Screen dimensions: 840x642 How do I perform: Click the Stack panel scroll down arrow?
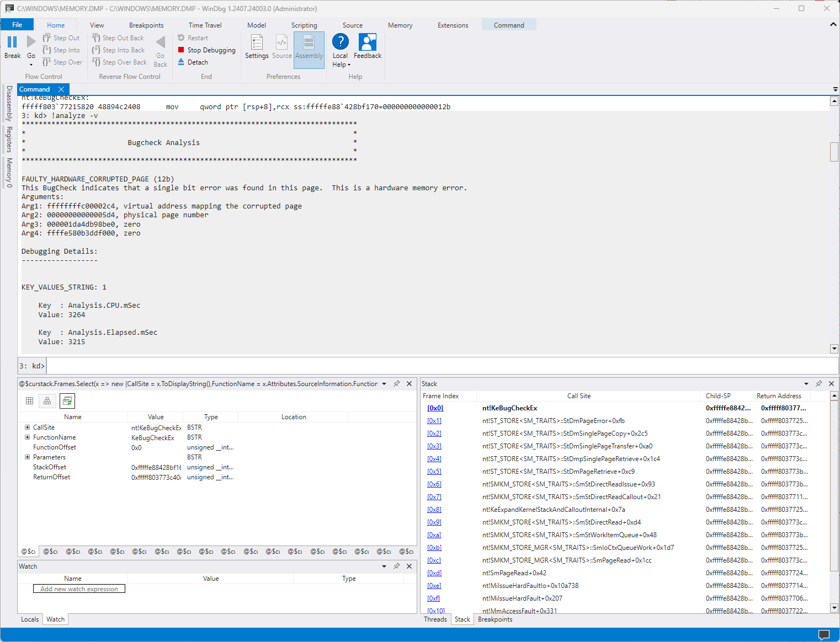click(834, 608)
